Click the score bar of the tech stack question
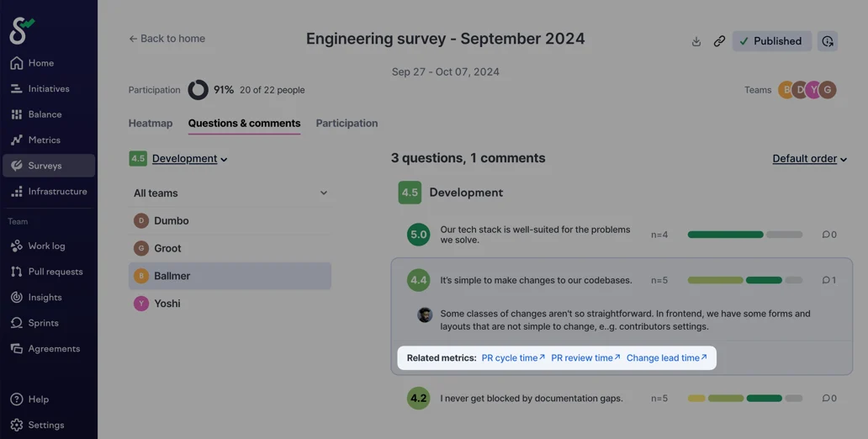 pyautogui.click(x=744, y=235)
